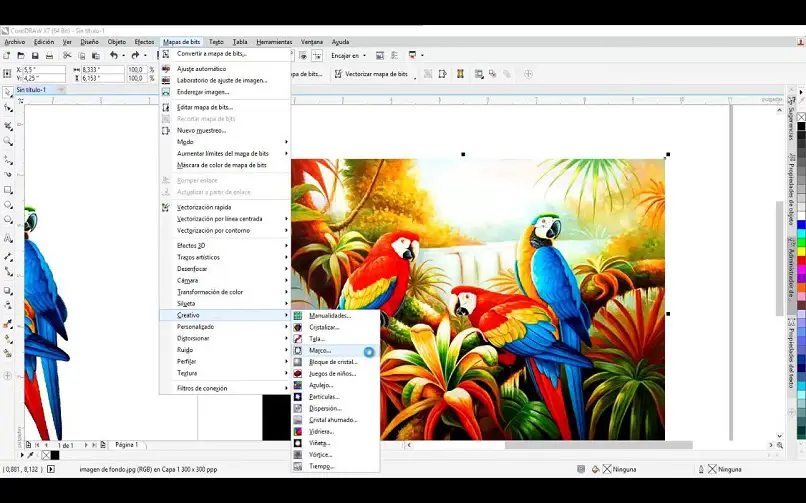Click the Save icon in toolbar
The width and height of the screenshot is (806, 503).
(x=35, y=55)
